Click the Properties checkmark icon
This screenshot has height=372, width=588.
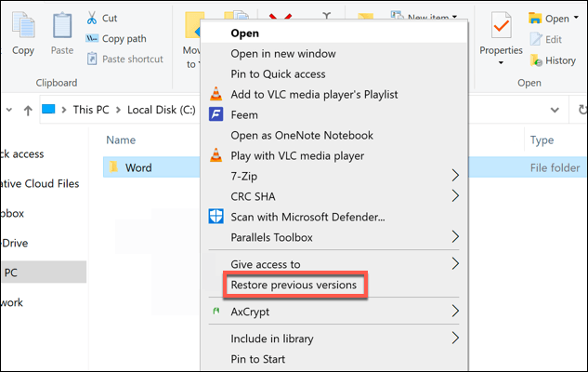[x=500, y=23]
